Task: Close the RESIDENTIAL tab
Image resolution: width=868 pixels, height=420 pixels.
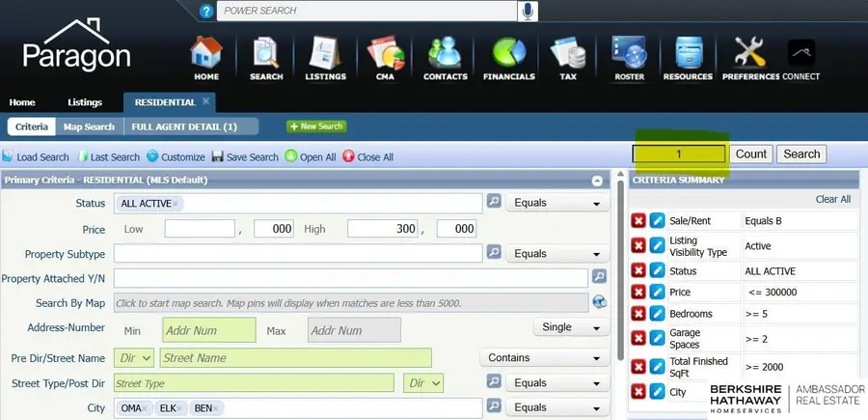Action: point(206,101)
